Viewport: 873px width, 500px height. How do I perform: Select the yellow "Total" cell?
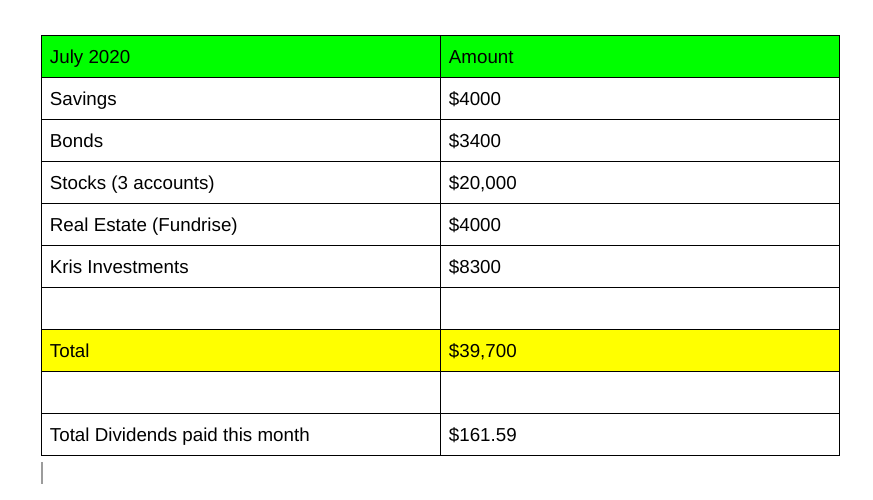(240, 351)
